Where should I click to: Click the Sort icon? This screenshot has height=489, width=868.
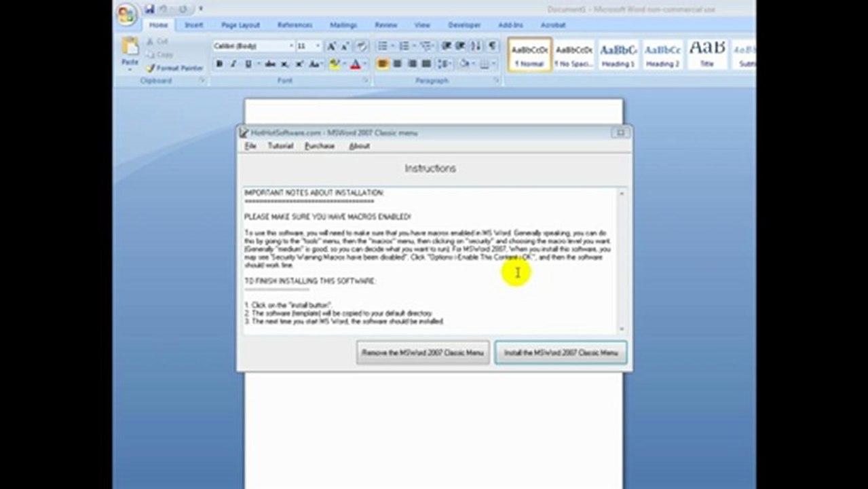click(476, 46)
